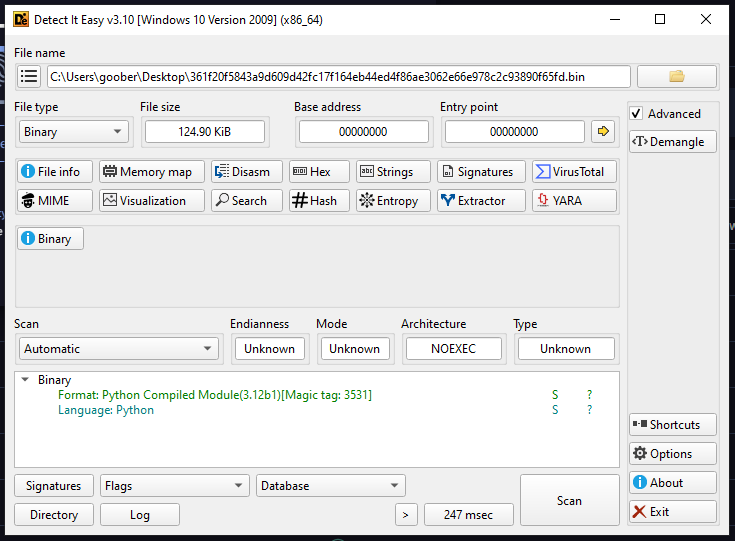Screen dimensions: 735x541
Task: Launch the Extractor tool
Action: (x=481, y=201)
